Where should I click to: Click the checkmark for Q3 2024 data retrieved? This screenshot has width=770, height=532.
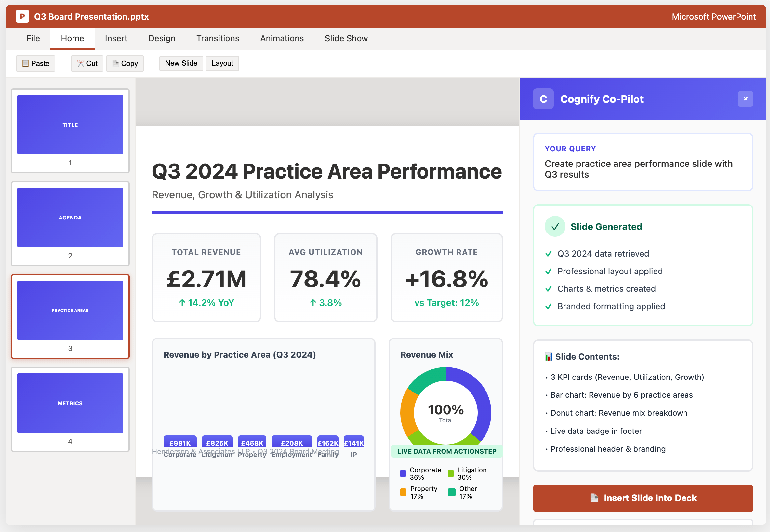tap(548, 253)
